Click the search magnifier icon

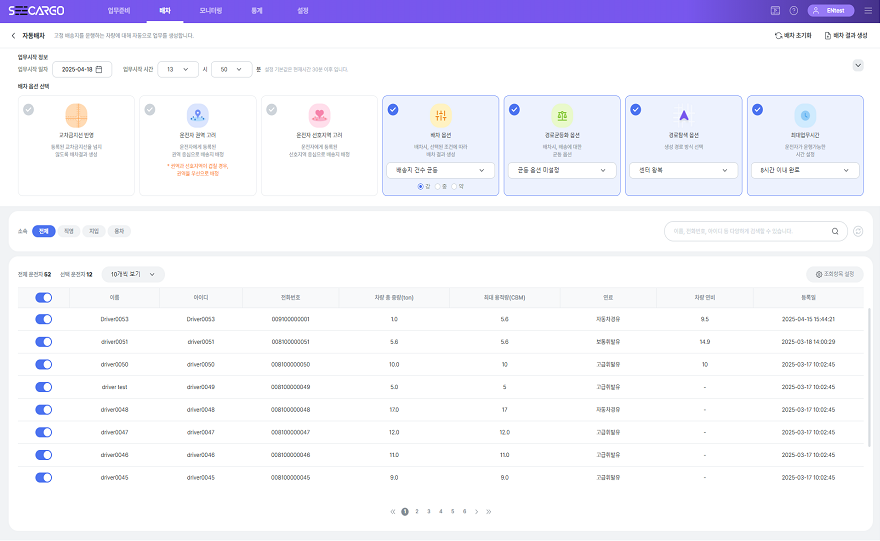point(835,231)
